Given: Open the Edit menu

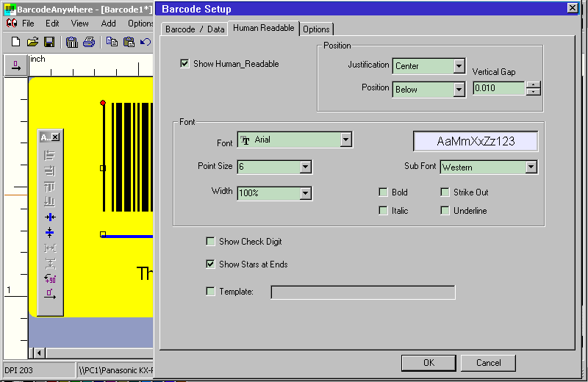Looking at the screenshot, I should (52, 24).
